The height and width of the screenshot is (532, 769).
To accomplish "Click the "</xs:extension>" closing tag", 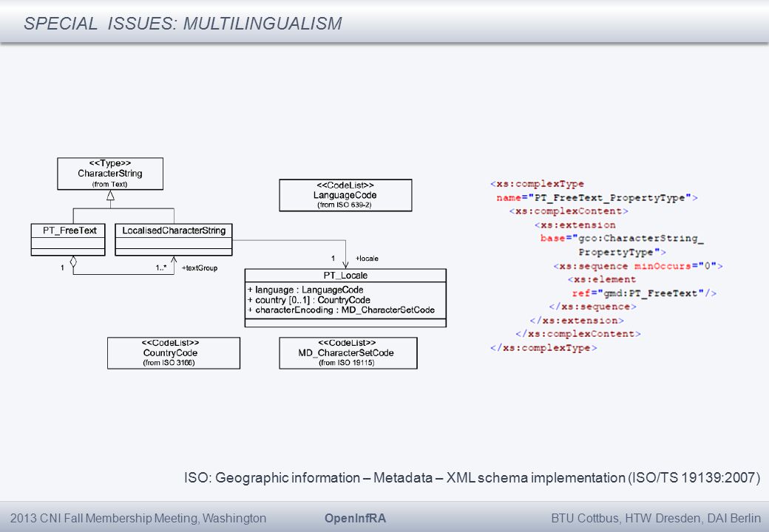I will (577, 321).
